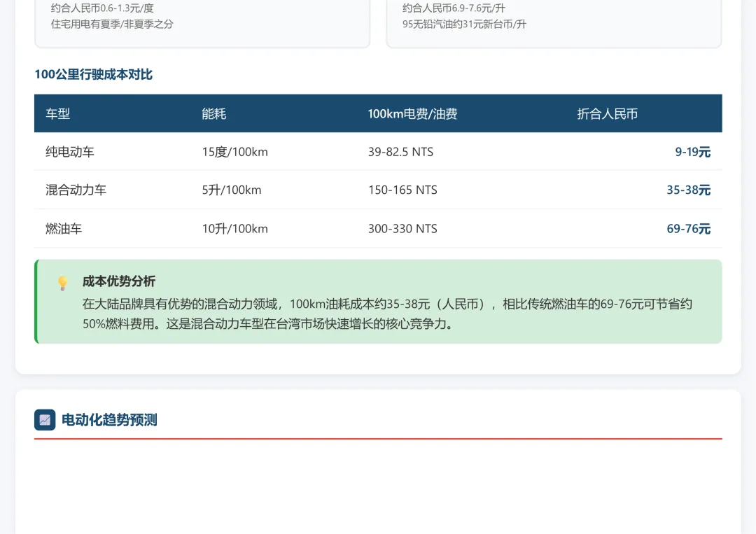Click the 35-38元 value
The height and width of the screenshot is (534, 756).
689,190
